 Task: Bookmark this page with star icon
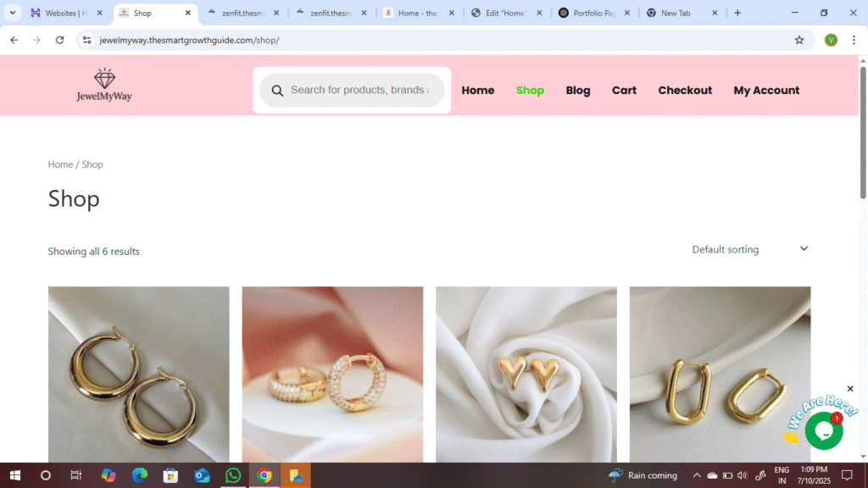click(x=798, y=40)
